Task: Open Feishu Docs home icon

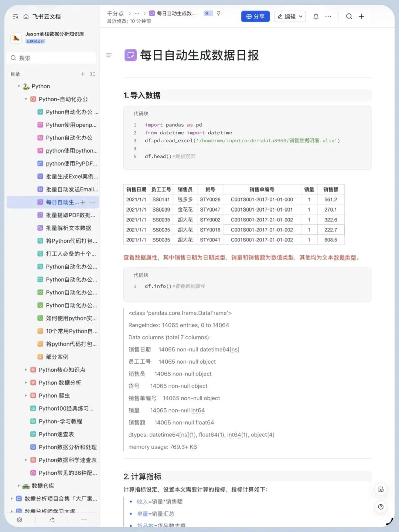Action: click(x=26, y=17)
